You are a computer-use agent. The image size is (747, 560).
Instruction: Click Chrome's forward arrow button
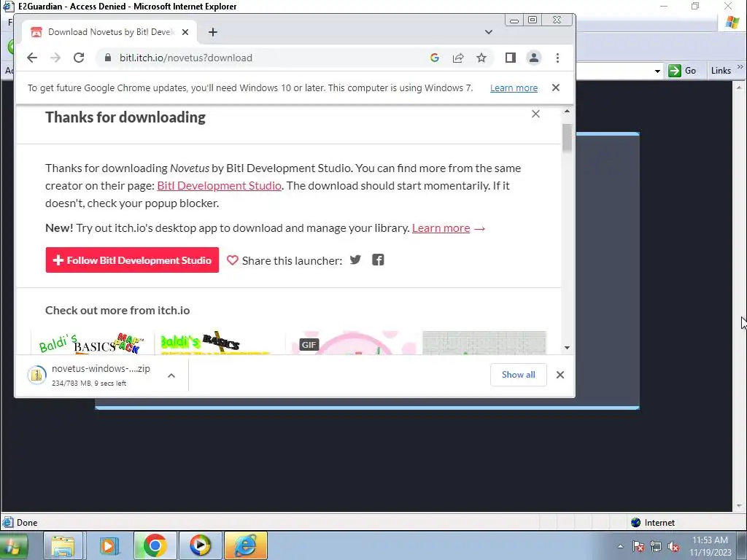coord(55,58)
